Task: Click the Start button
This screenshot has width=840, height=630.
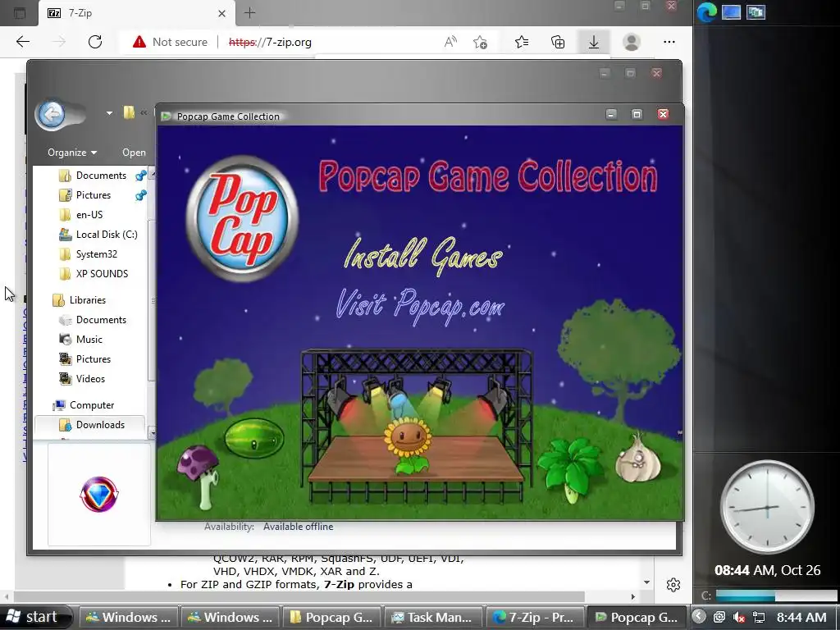Action: tap(35, 617)
